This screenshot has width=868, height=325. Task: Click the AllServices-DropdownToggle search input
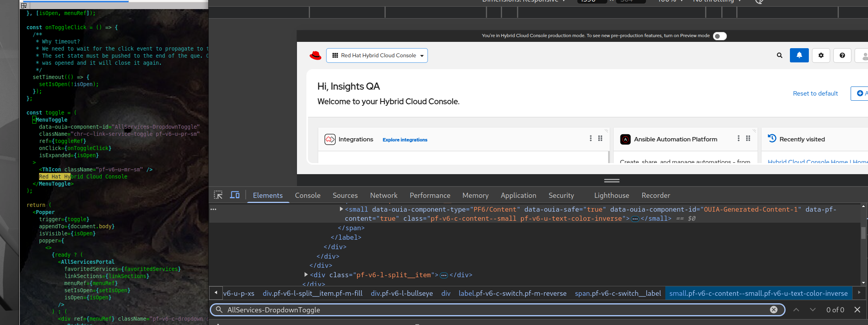pyautogui.click(x=497, y=310)
